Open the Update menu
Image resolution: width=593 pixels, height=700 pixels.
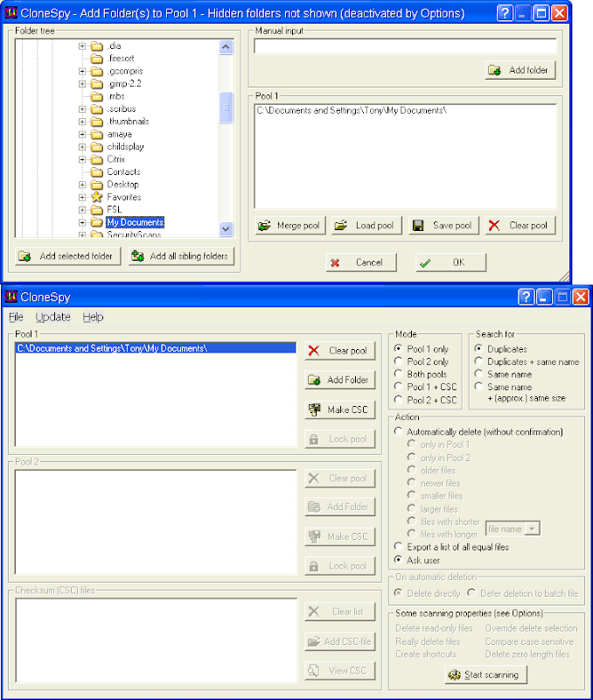point(53,317)
